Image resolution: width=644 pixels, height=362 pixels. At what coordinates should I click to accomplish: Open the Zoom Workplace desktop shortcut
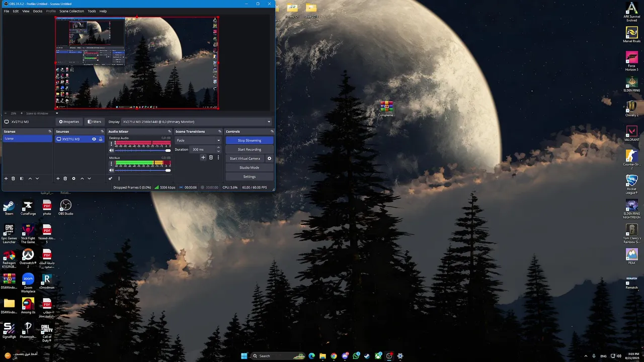click(28, 283)
